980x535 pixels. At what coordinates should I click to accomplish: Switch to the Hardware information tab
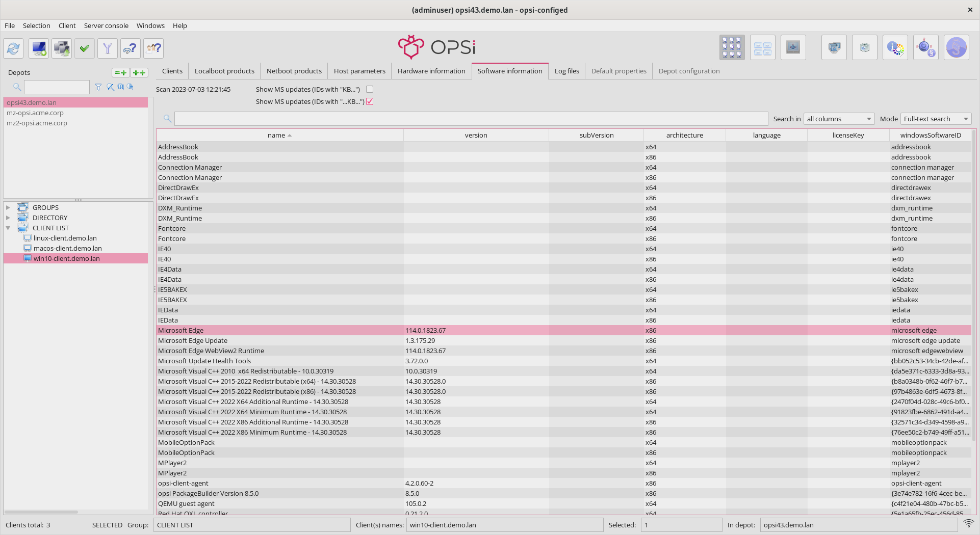tap(431, 71)
